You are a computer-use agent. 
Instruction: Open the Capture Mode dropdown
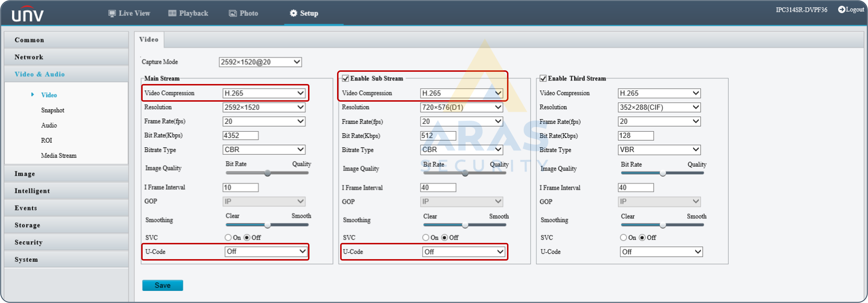[260, 62]
